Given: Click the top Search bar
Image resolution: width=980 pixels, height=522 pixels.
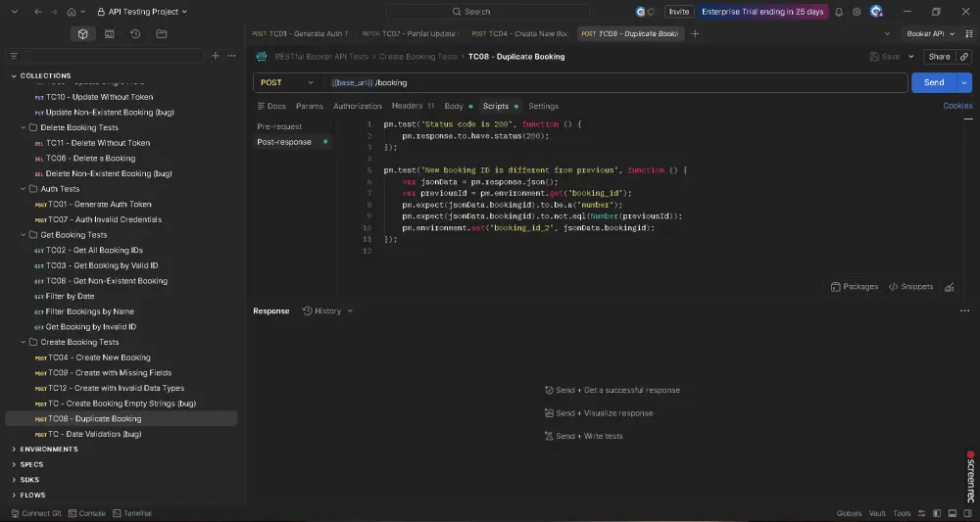Looking at the screenshot, I should pos(487,12).
